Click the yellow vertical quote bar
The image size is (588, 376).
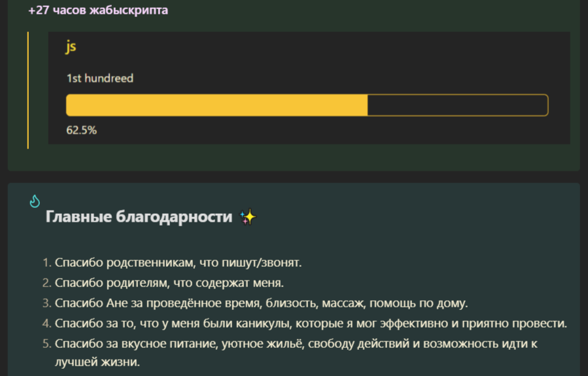28,90
